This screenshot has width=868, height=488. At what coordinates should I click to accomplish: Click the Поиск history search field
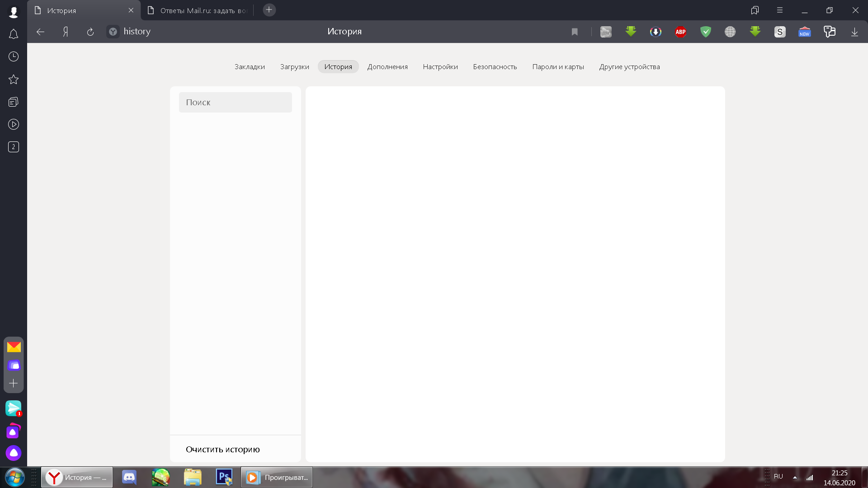pos(236,103)
